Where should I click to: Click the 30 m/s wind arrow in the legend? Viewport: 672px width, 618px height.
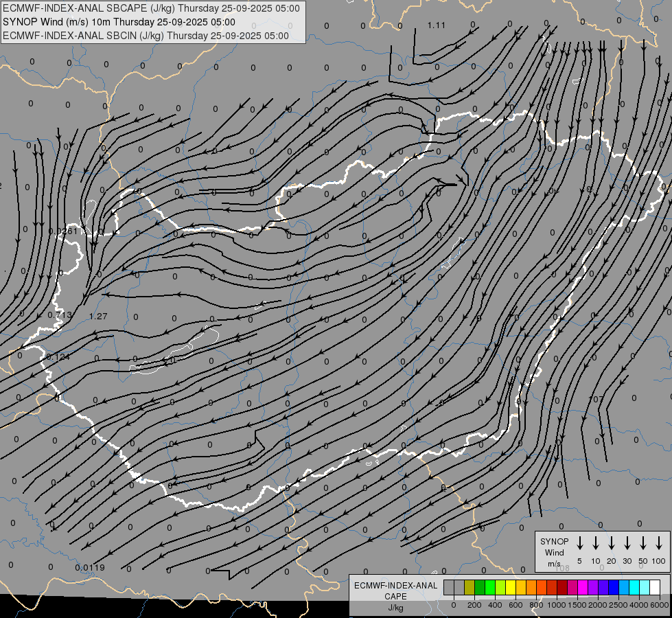tap(627, 543)
